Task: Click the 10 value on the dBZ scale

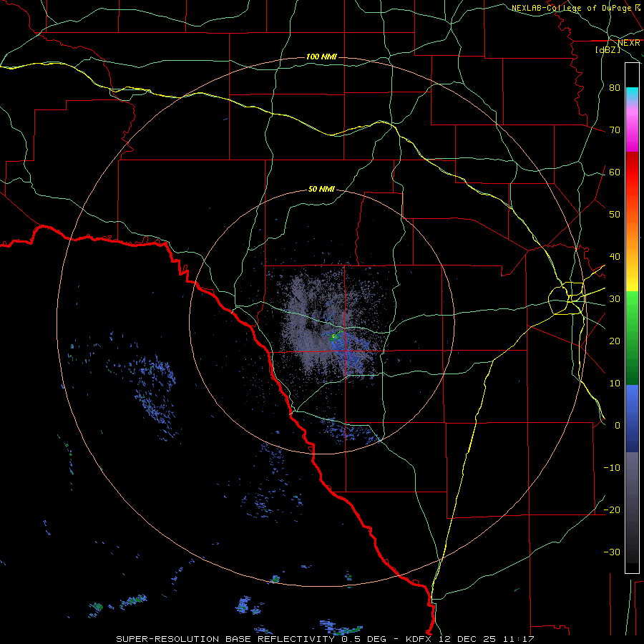Action: point(615,384)
